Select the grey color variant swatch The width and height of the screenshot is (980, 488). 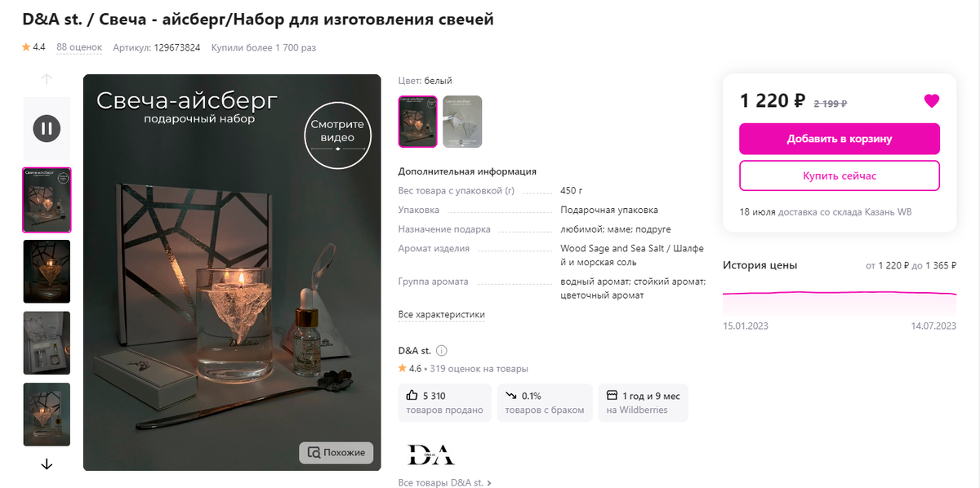point(462,122)
